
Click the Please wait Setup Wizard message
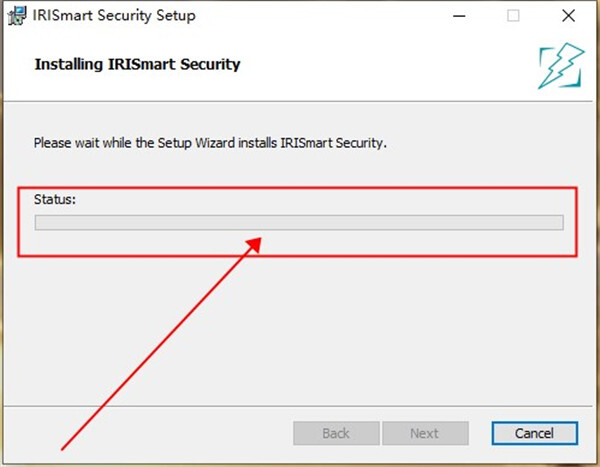(210, 143)
